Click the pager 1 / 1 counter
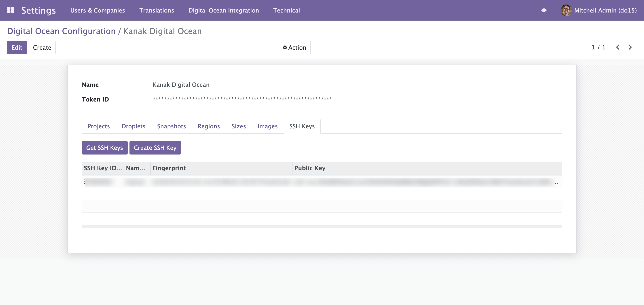644x305 pixels. 598,47
